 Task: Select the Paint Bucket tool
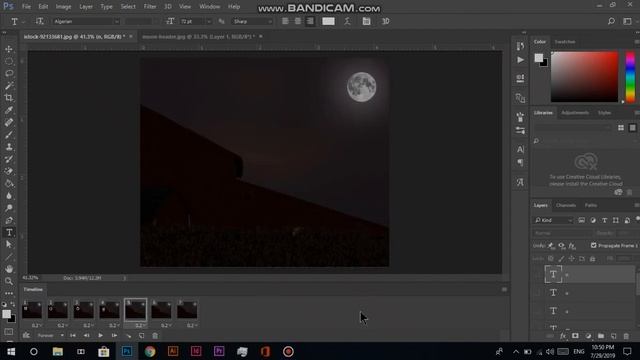pos(9,184)
